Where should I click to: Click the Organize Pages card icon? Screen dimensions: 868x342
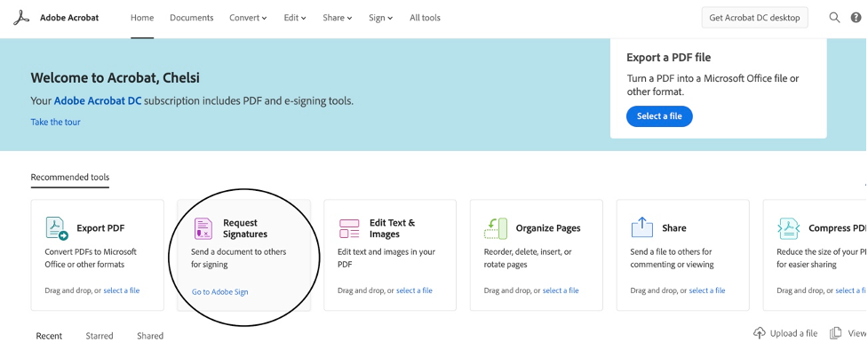[496, 228]
